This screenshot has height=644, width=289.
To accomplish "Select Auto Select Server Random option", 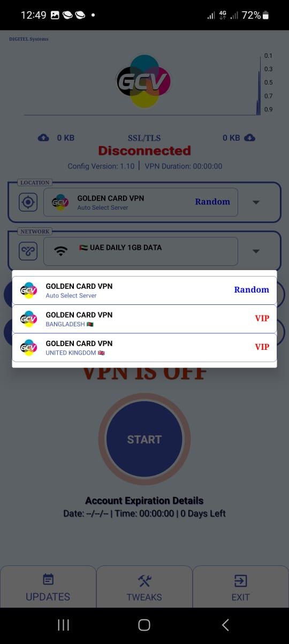I will click(144, 290).
